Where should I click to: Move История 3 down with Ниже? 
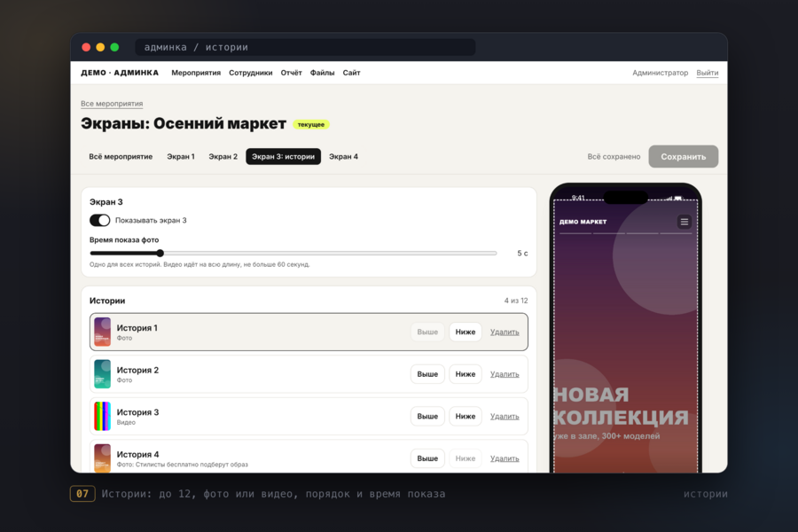[x=465, y=417]
